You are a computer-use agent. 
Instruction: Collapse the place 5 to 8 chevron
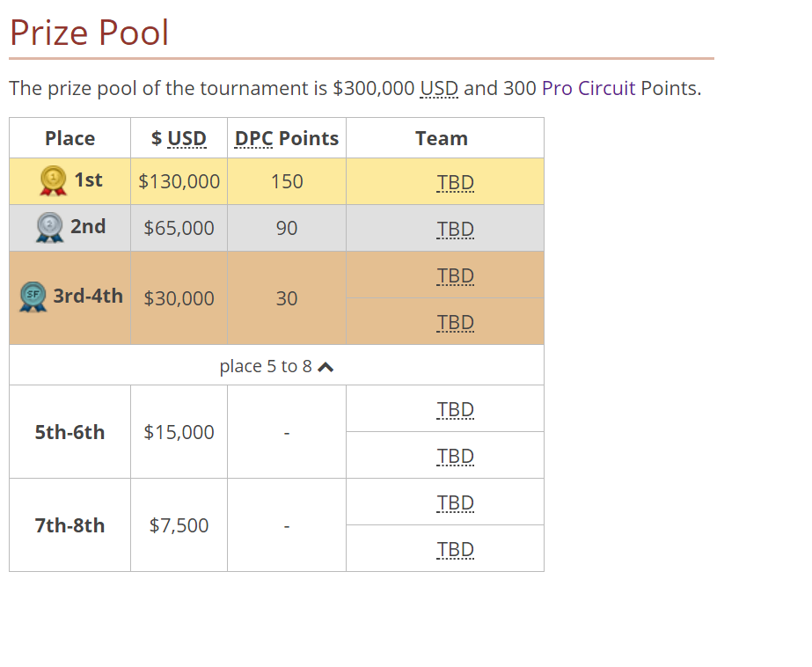(x=326, y=367)
